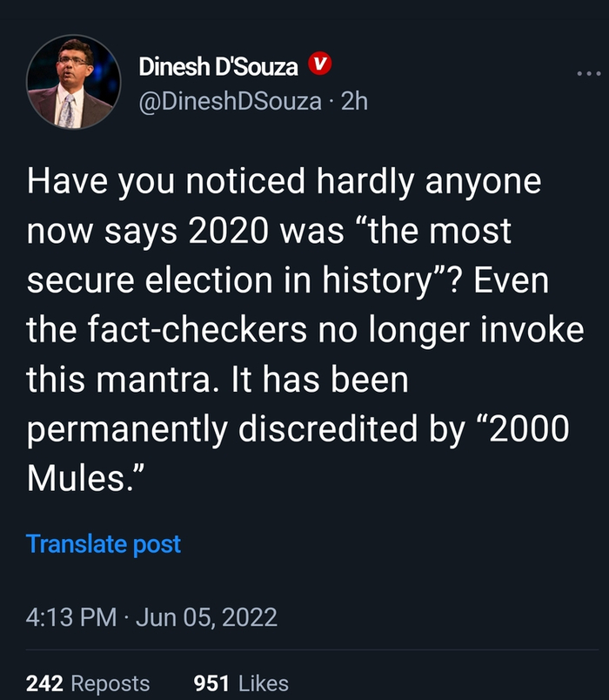Click the 4:13 PM post time
The height and width of the screenshot is (700, 609).
pos(71,618)
